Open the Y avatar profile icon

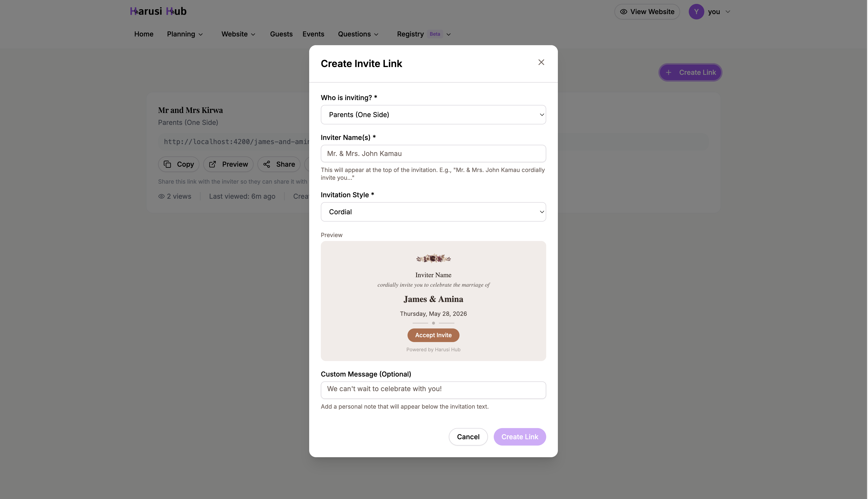[696, 11]
